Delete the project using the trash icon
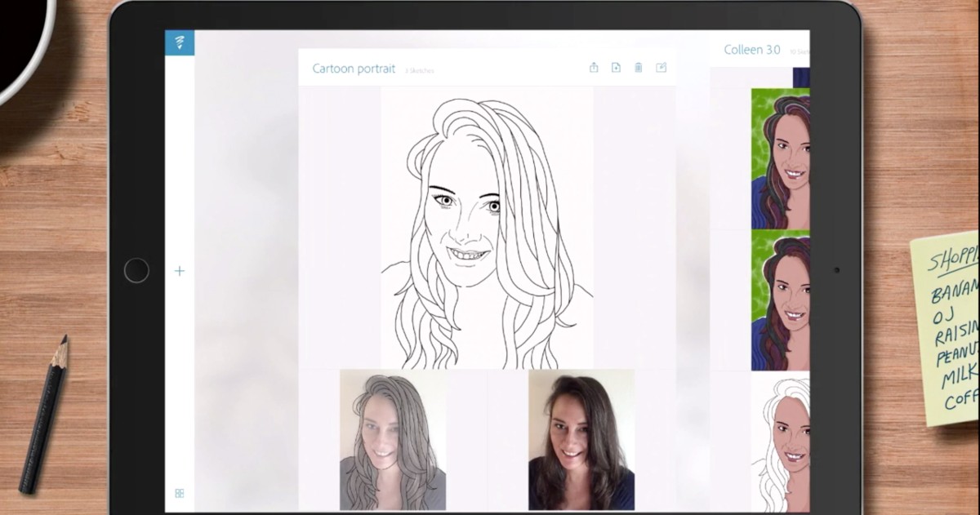The height and width of the screenshot is (515, 980). (638, 68)
